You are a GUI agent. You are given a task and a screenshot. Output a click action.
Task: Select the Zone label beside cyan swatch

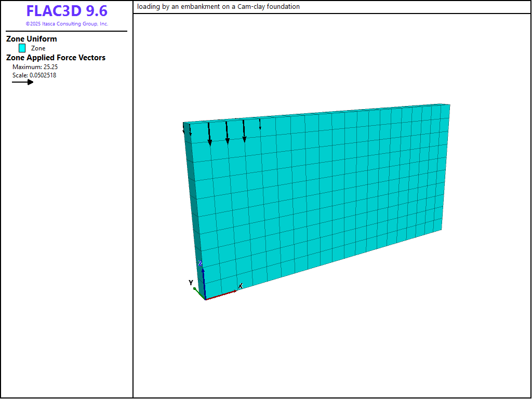coord(38,48)
